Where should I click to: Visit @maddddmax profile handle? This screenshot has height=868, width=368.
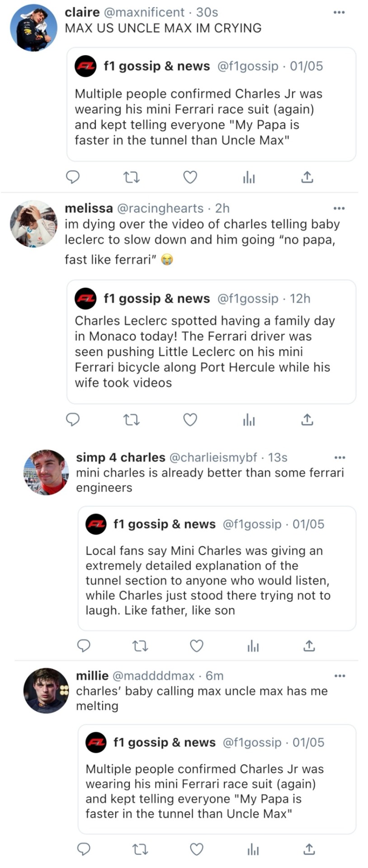point(153,675)
